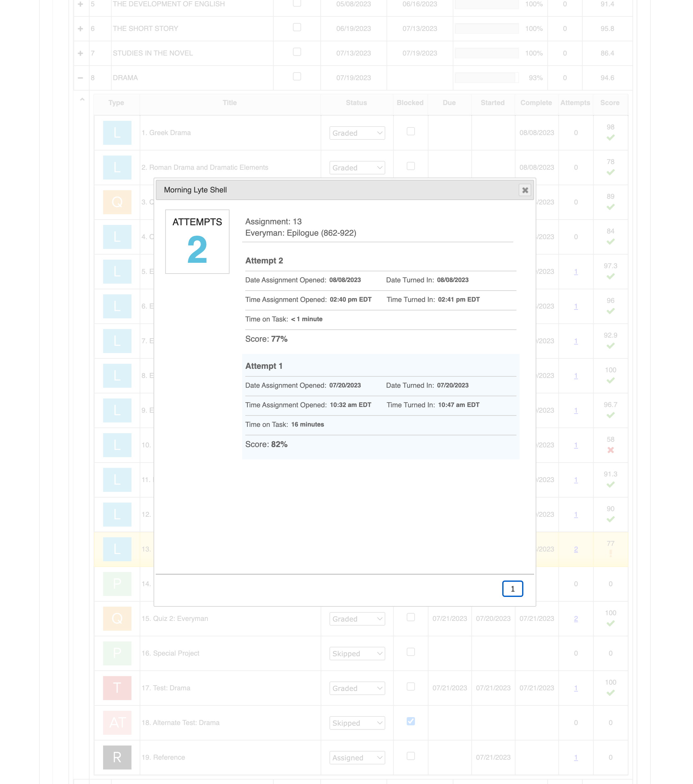The height and width of the screenshot is (784, 693).
Task: Open status dropdown for Greek Drama
Action: [x=357, y=133]
